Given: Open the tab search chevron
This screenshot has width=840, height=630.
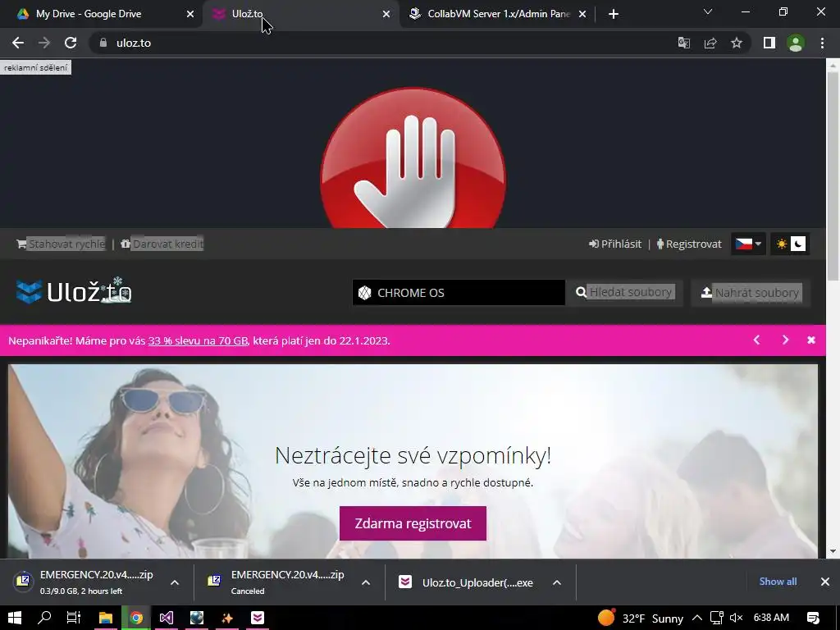Looking at the screenshot, I should (x=708, y=11).
